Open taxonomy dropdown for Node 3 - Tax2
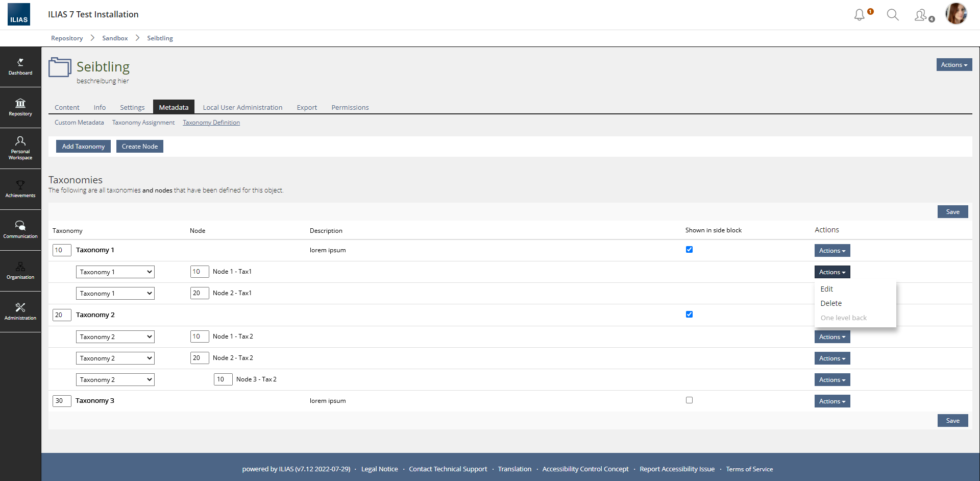The width and height of the screenshot is (980, 481). (x=115, y=380)
